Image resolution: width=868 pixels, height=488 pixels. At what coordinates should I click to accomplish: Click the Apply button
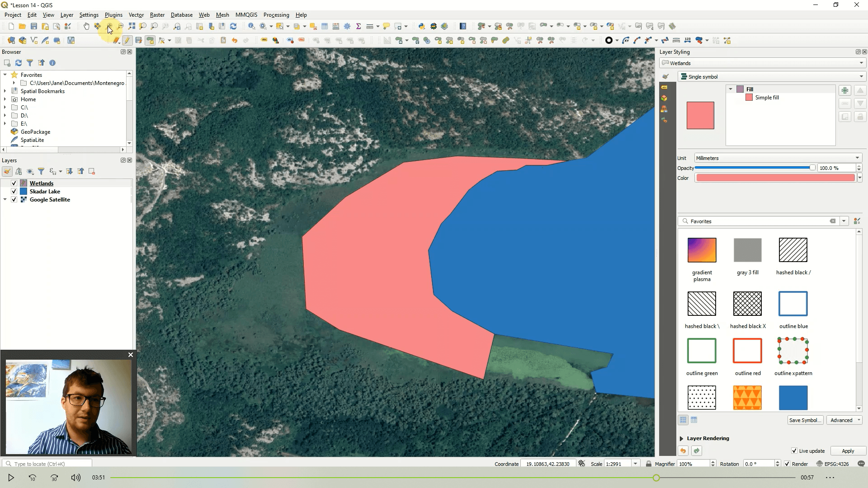click(848, 451)
